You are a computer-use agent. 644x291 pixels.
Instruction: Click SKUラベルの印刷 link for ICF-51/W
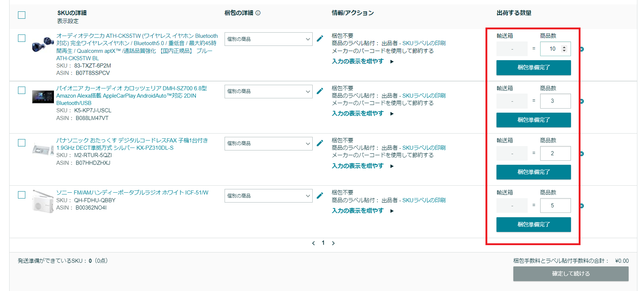tap(424, 200)
